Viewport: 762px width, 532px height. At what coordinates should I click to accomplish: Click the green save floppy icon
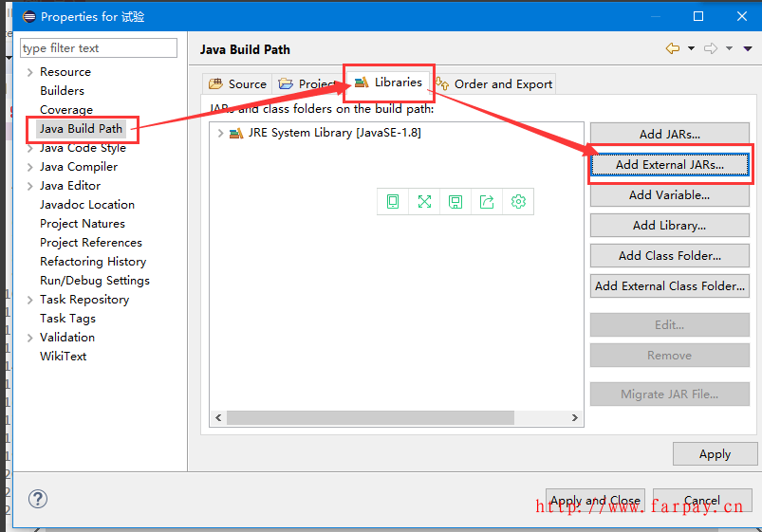455,201
